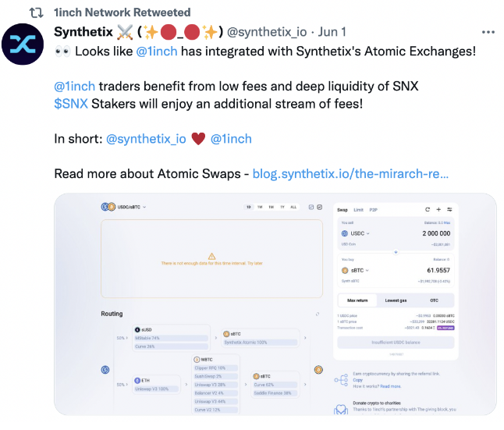Click the refresh icon in swap panel
504x430 pixels.
pyautogui.click(x=428, y=210)
